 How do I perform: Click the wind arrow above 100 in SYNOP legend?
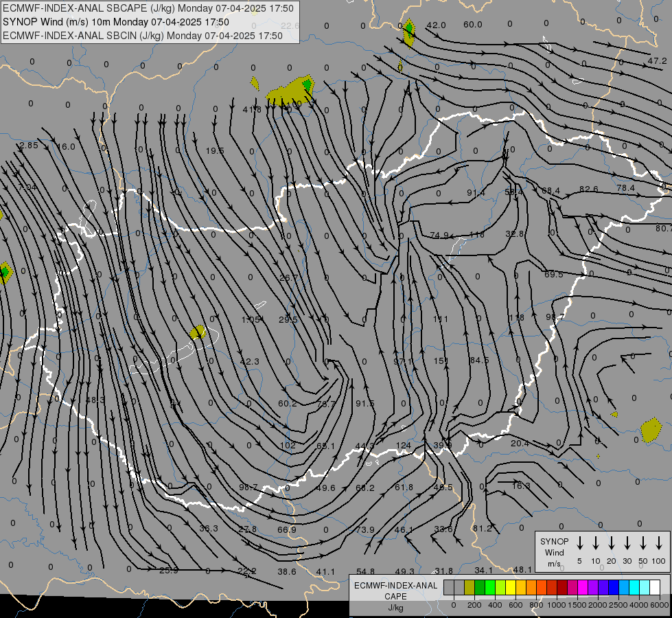pos(659,543)
